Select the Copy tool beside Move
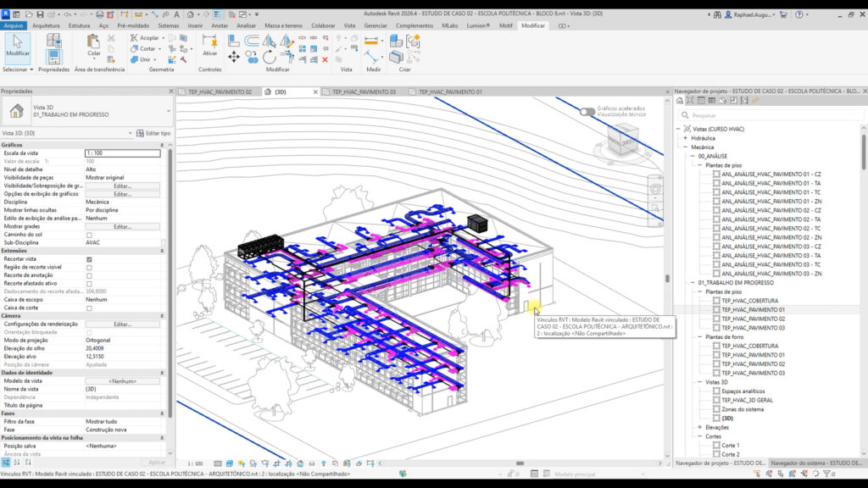Screen dimensions: 868x488 tap(251, 57)
